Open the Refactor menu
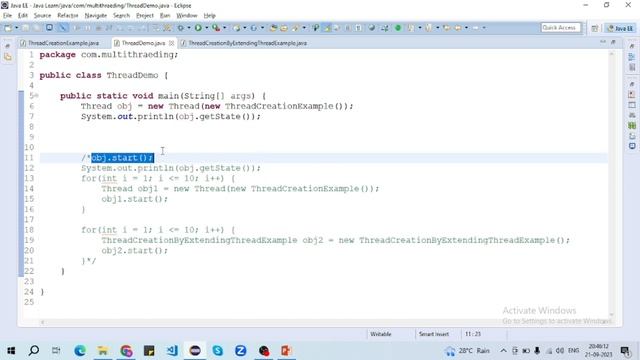 [x=68, y=16]
